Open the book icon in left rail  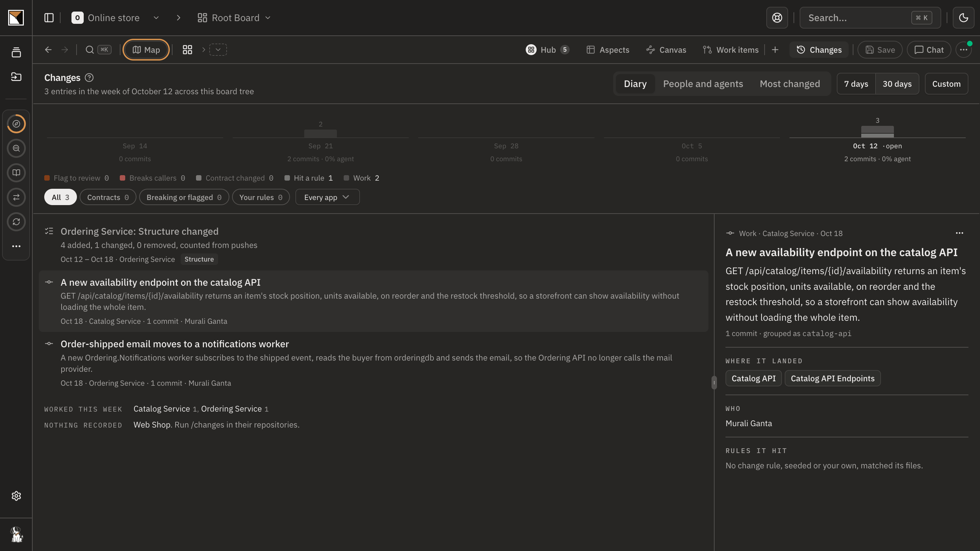click(x=16, y=173)
